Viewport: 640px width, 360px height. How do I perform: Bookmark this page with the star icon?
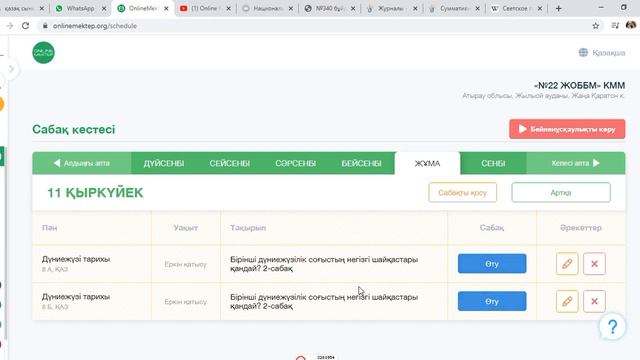click(x=596, y=26)
